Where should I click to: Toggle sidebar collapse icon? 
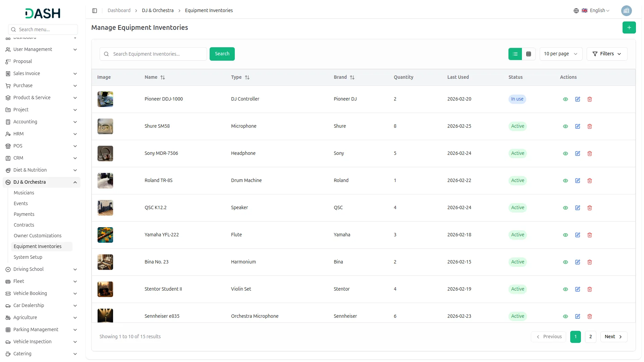click(95, 11)
